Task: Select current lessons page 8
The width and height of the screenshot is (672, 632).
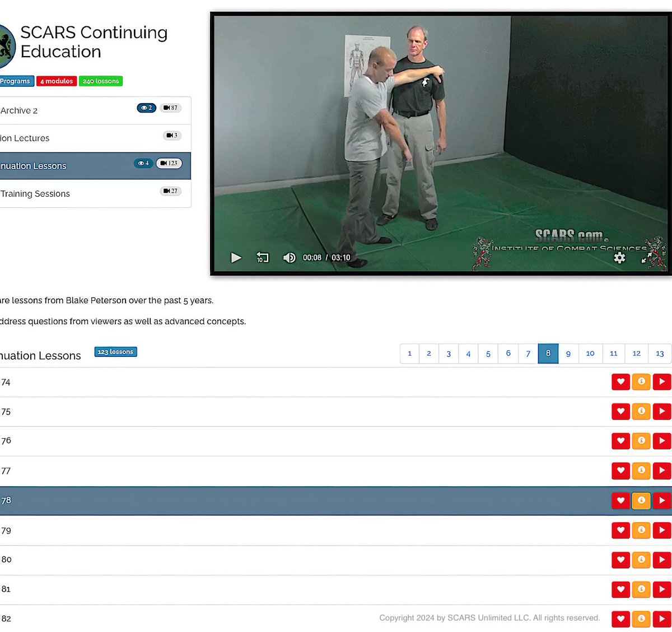Action: [x=548, y=354]
